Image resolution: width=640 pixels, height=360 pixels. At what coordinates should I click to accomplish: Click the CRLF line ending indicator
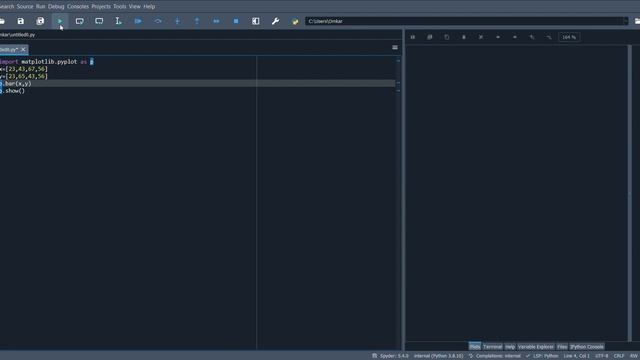[619, 356]
